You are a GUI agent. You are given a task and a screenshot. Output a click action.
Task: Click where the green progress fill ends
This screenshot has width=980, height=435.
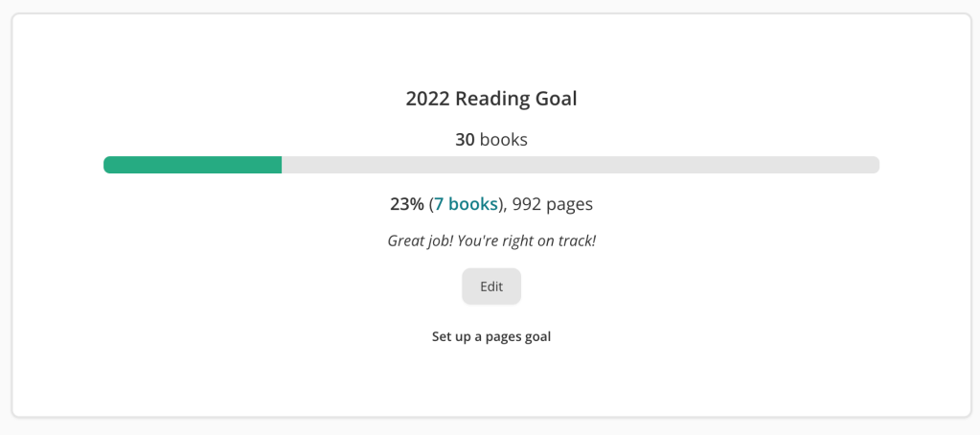[x=280, y=165]
